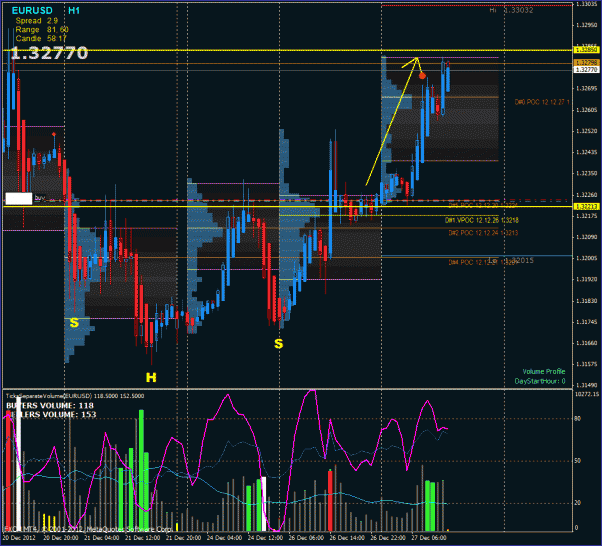
Task: Select the orange 1.32798 price tag
Action: [x=586, y=63]
